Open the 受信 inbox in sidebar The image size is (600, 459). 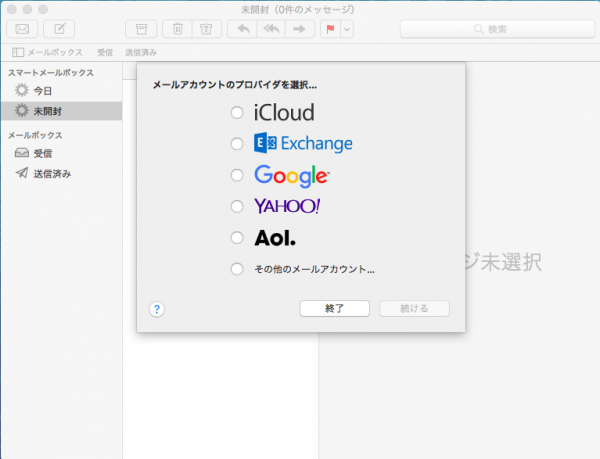point(61,153)
